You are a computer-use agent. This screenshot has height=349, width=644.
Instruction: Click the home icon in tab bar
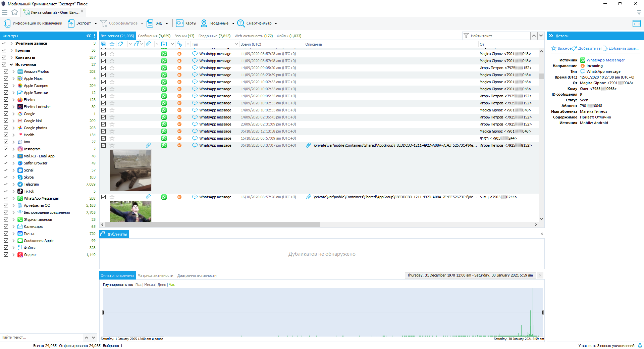click(x=14, y=12)
